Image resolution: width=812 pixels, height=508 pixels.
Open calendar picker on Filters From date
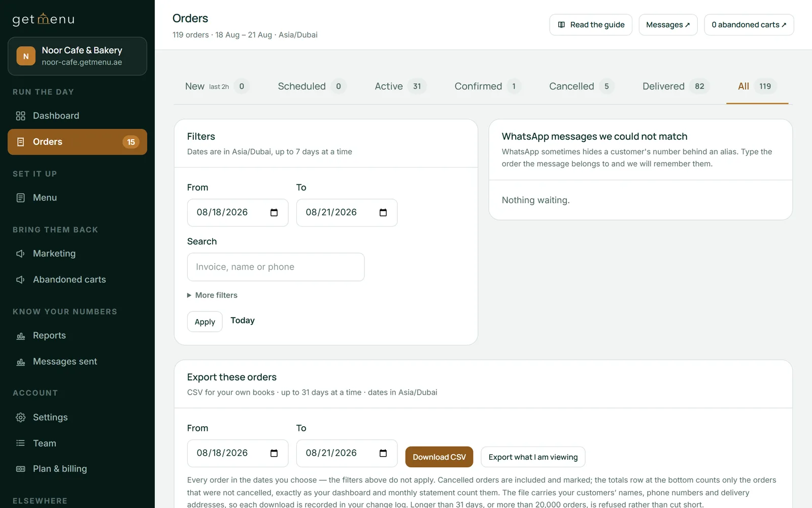274,212
